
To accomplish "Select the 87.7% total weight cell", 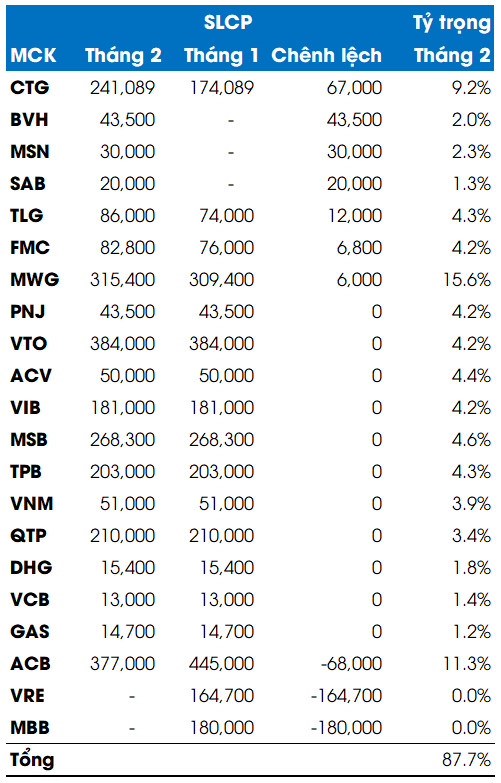I will [467, 760].
